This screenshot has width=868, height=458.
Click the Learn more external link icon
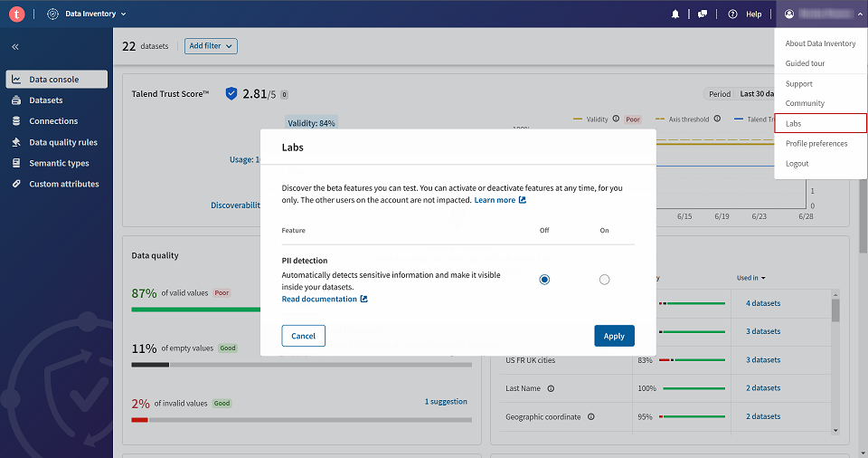523,200
